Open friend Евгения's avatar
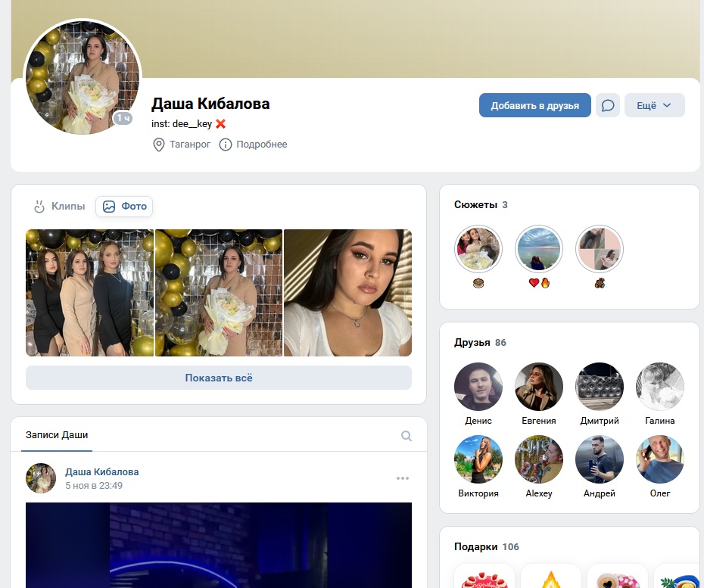 (x=539, y=387)
